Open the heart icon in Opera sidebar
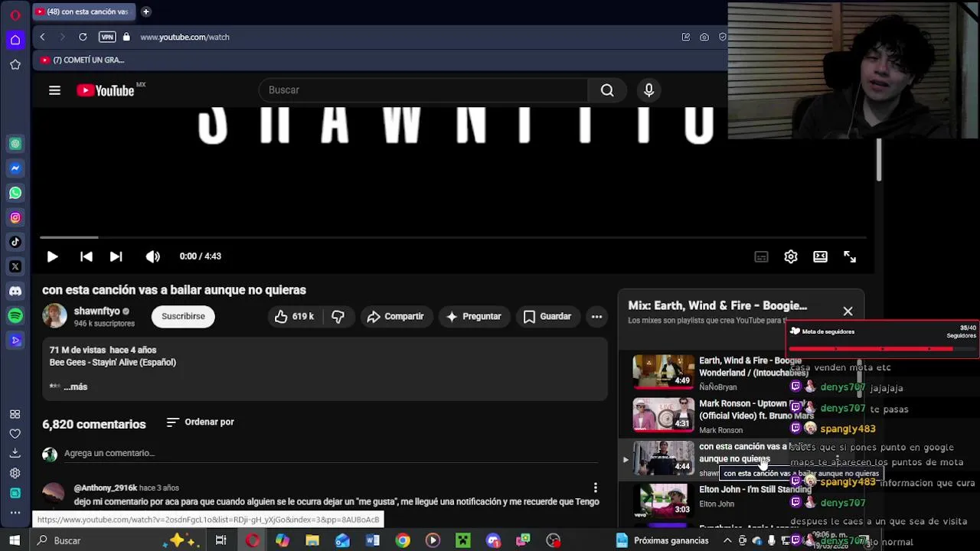Image resolution: width=980 pixels, height=551 pixels. click(x=15, y=434)
